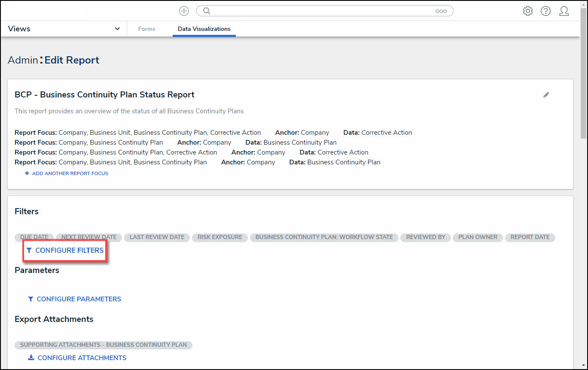This screenshot has width=588, height=370.
Task: Click the BCP - Business Continuity Plan Status Report title
Action: click(104, 95)
